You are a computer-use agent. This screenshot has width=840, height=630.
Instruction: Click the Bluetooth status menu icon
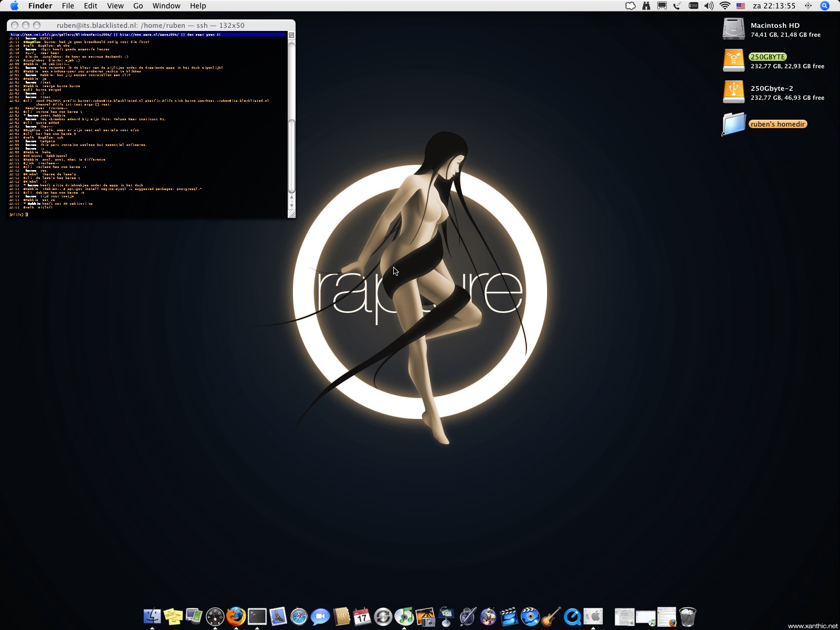tap(808, 6)
